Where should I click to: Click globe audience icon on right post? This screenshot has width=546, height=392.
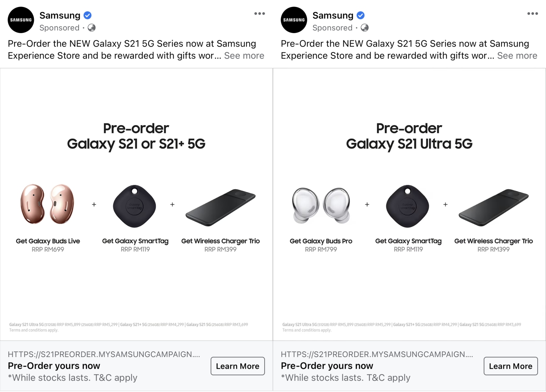pyautogui.click(x=364, y=28)
